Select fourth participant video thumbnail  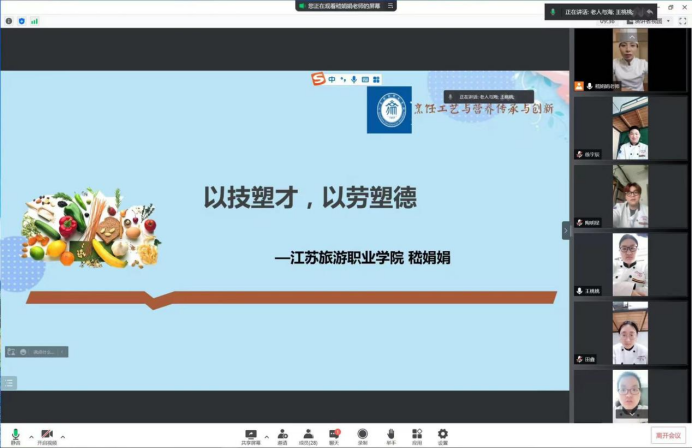click(x=630, y=264)
